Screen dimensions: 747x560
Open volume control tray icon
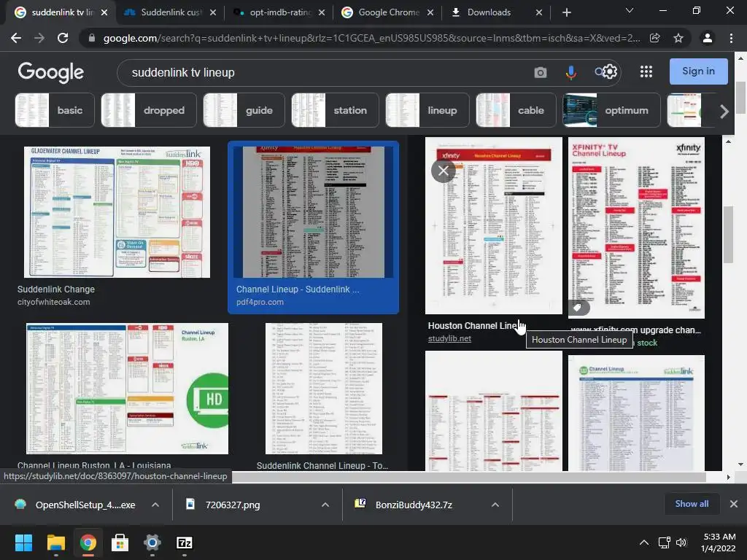681,542
